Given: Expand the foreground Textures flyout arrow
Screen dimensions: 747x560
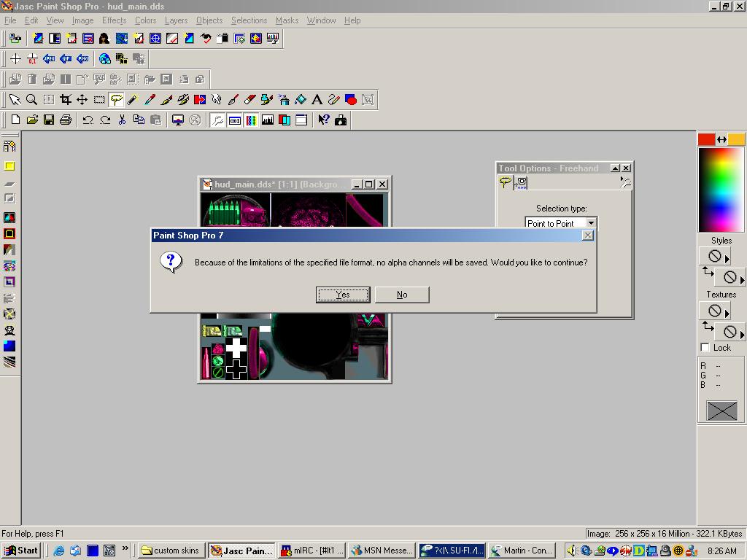Looking at the screenshot, I should tap(727, 312).
